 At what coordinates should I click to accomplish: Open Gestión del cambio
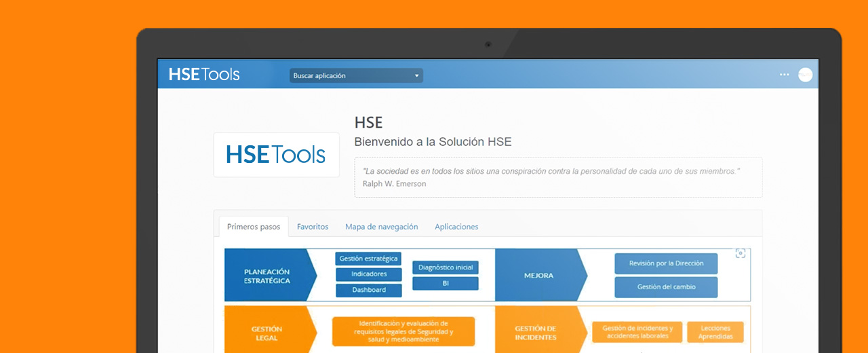666,287
